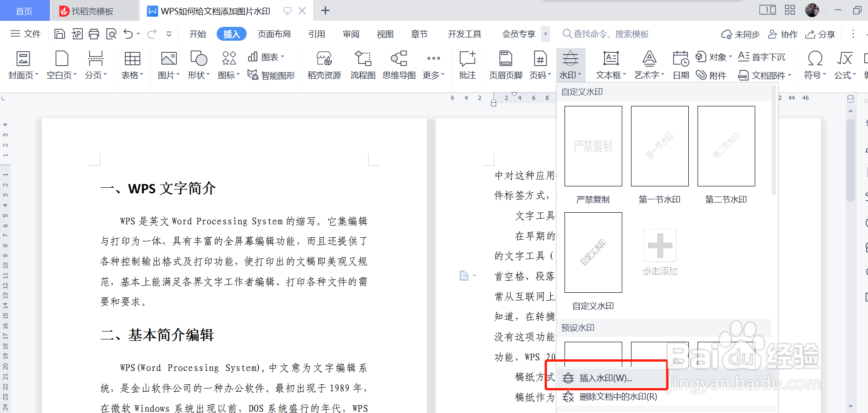
Task: Insert a 封面页 cover page
Action: 23,65
